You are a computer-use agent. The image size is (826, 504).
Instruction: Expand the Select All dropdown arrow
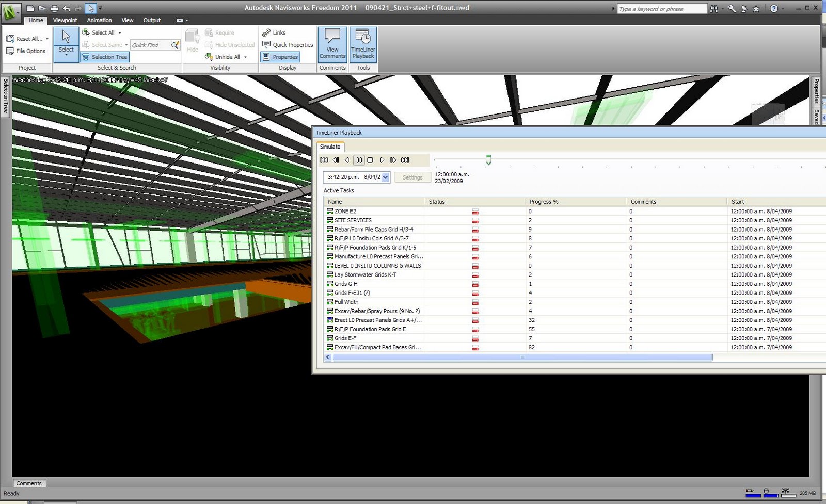[x=120, y=32]
